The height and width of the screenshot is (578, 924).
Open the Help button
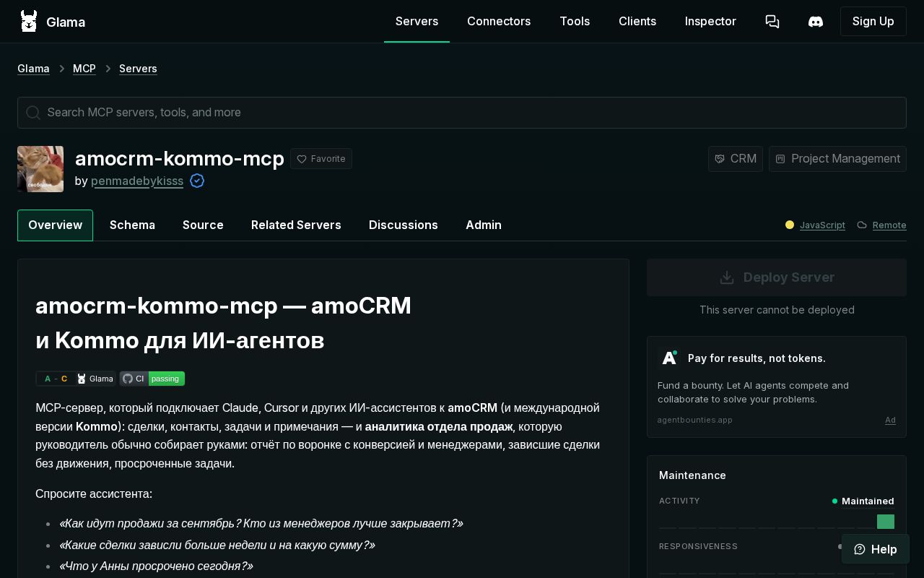[x=876, y=549]
